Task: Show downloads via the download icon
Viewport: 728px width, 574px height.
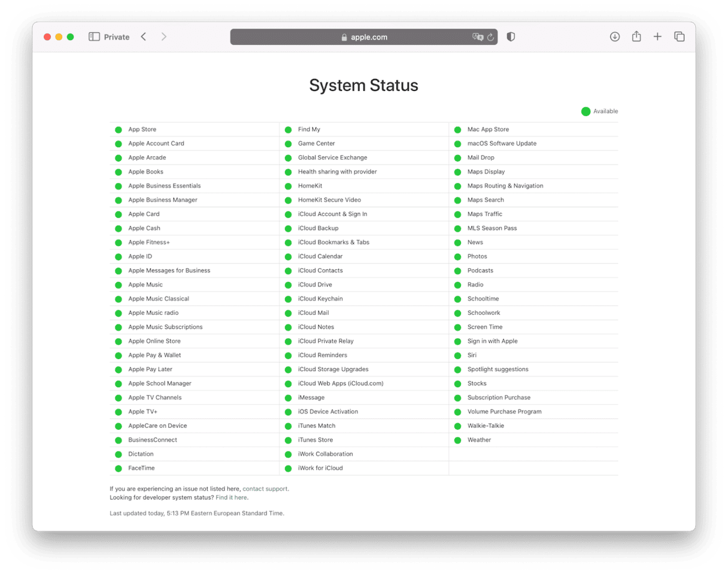Action: [x=615, y=37]
